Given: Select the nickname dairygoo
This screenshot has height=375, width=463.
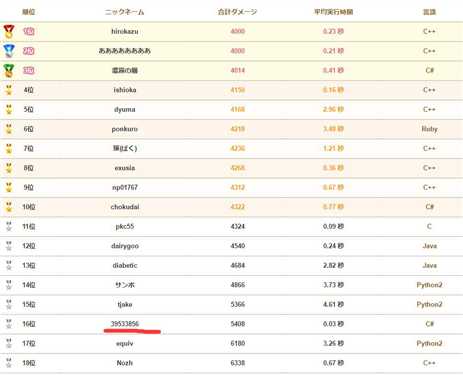Looking at the screenshot, I should coord(125,246).
